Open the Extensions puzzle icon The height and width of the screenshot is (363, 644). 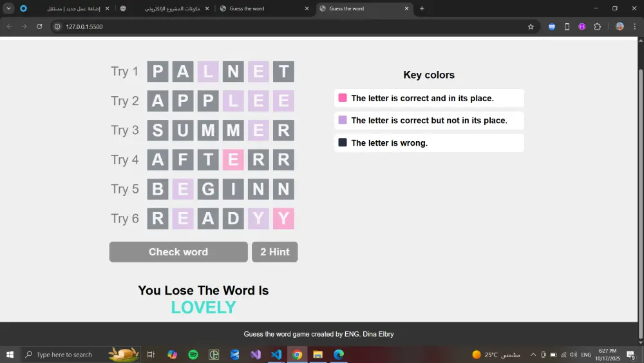(598, 26)
